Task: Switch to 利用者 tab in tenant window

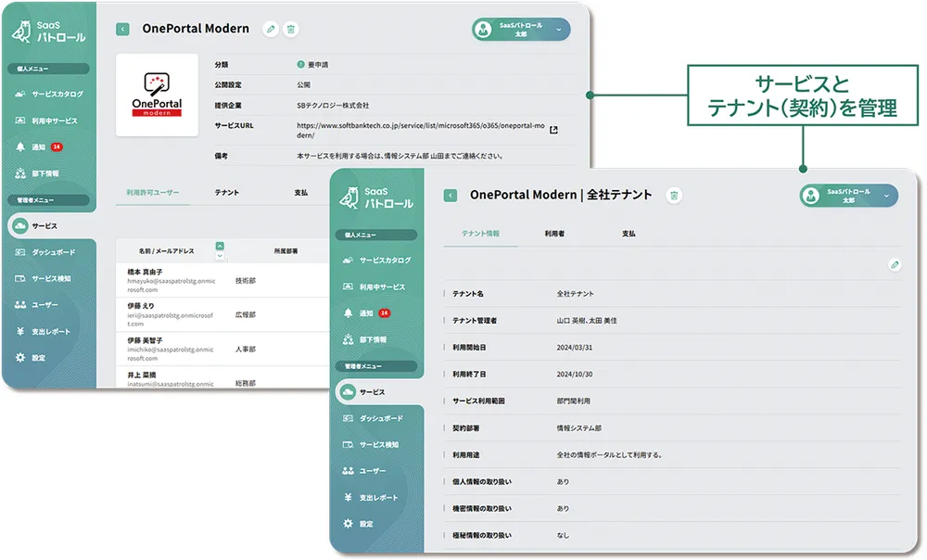Action: click(x=554, y=234)
